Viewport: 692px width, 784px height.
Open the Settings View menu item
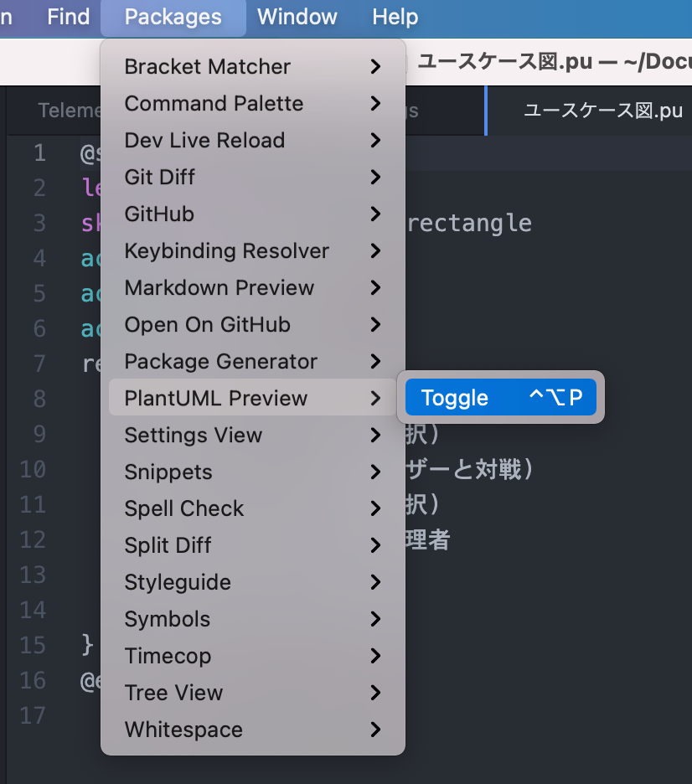193,435
